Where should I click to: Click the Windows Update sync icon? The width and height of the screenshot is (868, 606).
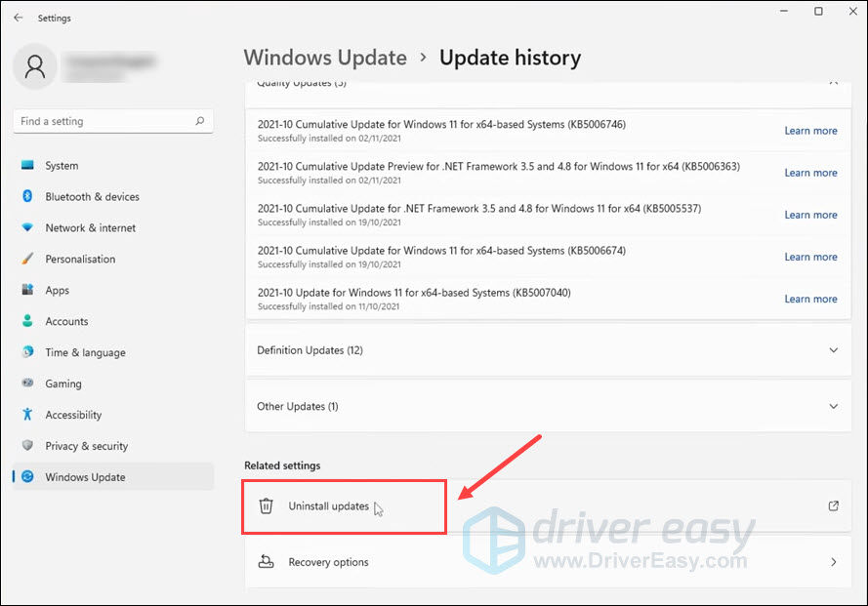(x=27, y=476)
